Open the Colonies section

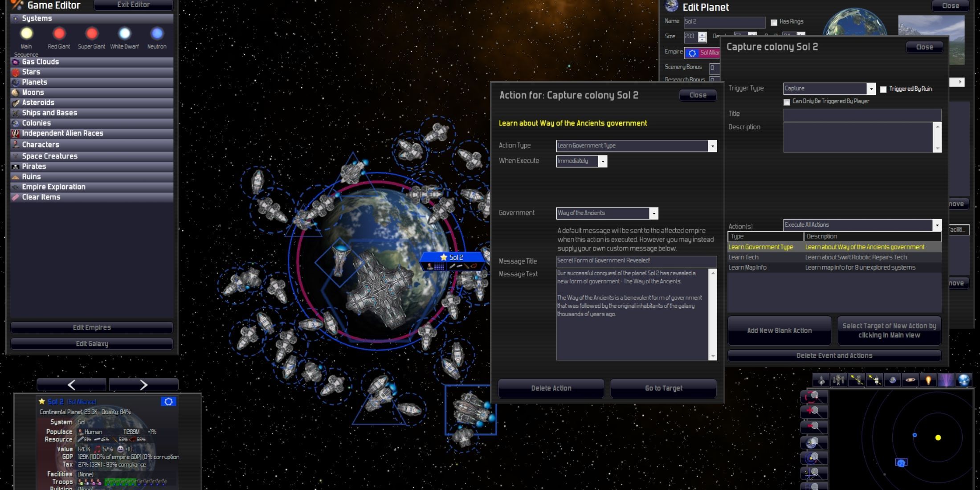[92, 123]
